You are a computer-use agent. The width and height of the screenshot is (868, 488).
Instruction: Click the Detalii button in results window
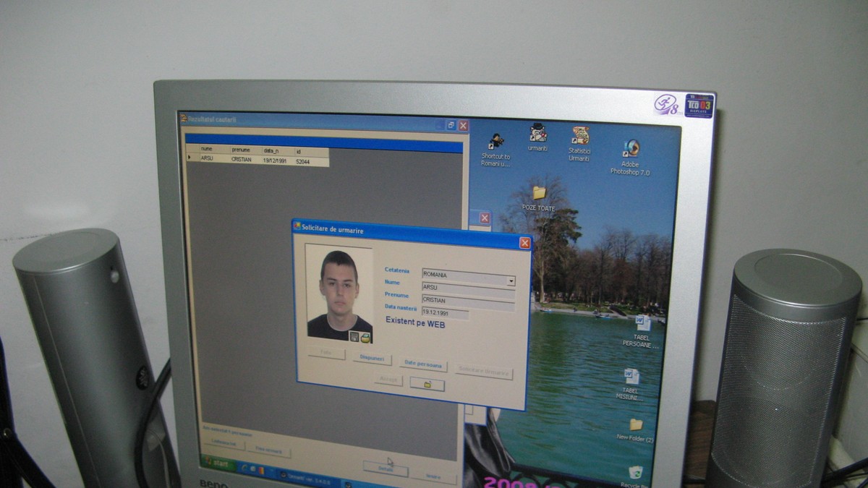386,470
